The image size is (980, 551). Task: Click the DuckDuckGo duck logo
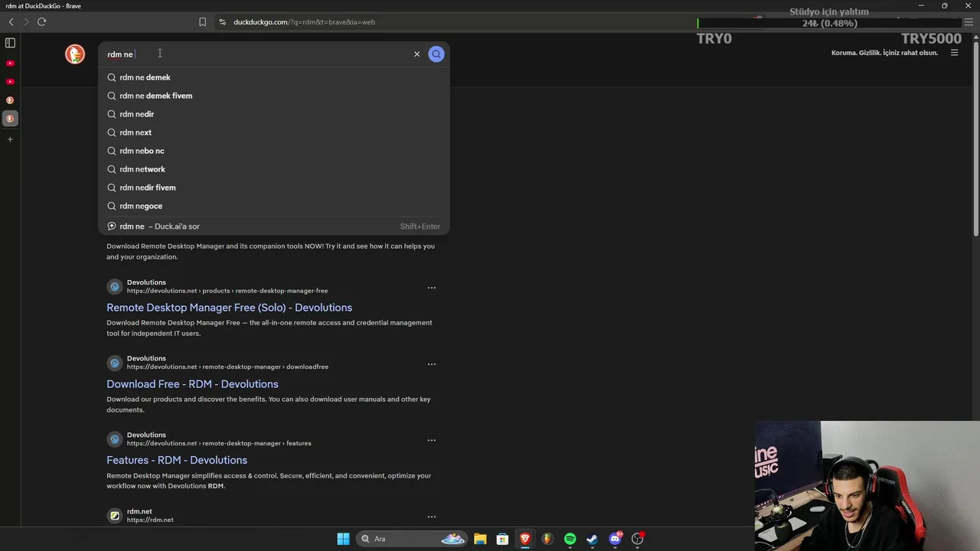tap(75, 54)
